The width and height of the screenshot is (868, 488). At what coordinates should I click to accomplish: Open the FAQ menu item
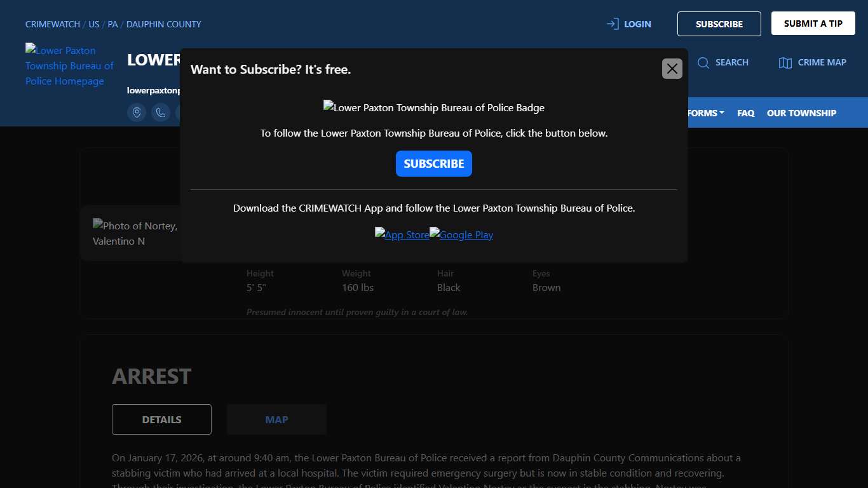[745, 113]
